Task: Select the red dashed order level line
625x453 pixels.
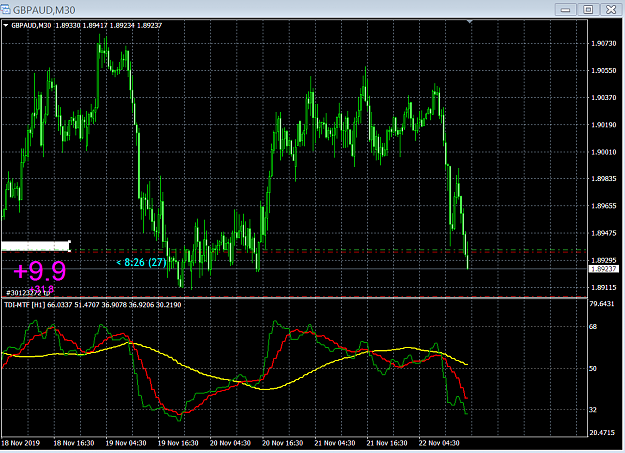Action: pyautogui.click(x=327, y=252)
